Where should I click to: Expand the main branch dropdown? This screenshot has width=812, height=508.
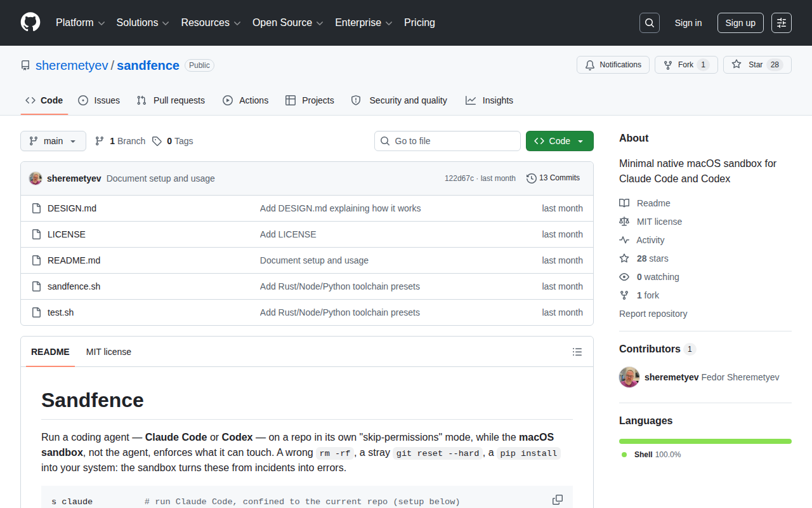click(x=53, y=141)
